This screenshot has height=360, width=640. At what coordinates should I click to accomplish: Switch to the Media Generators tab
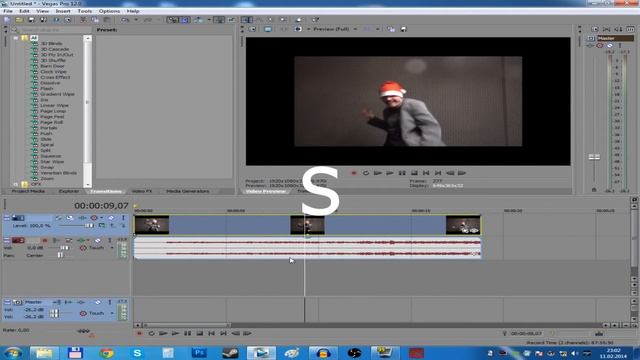click(188, 191)
